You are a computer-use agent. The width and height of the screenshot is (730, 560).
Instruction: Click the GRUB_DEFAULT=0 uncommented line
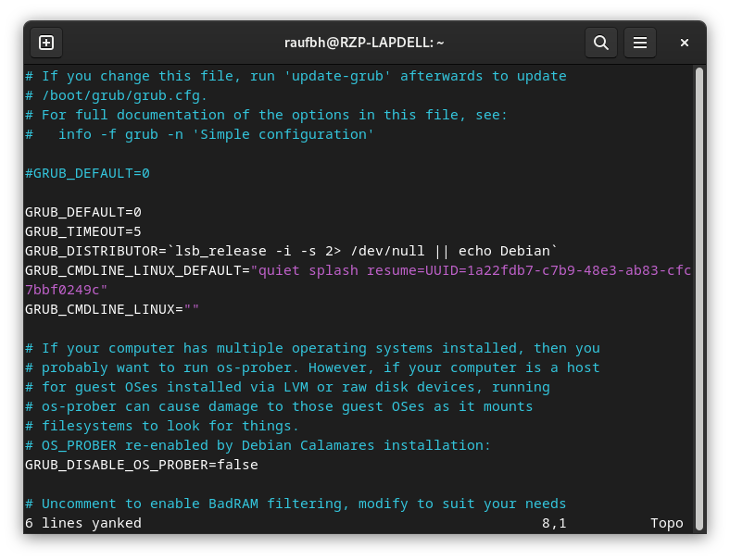coord(82,212)
